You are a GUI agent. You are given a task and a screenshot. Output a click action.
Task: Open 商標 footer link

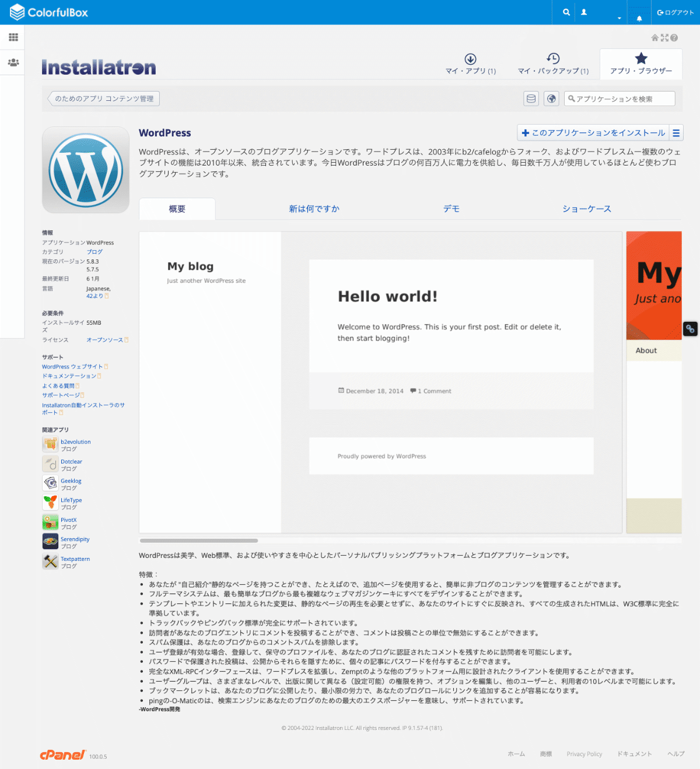tap(546, 754)
